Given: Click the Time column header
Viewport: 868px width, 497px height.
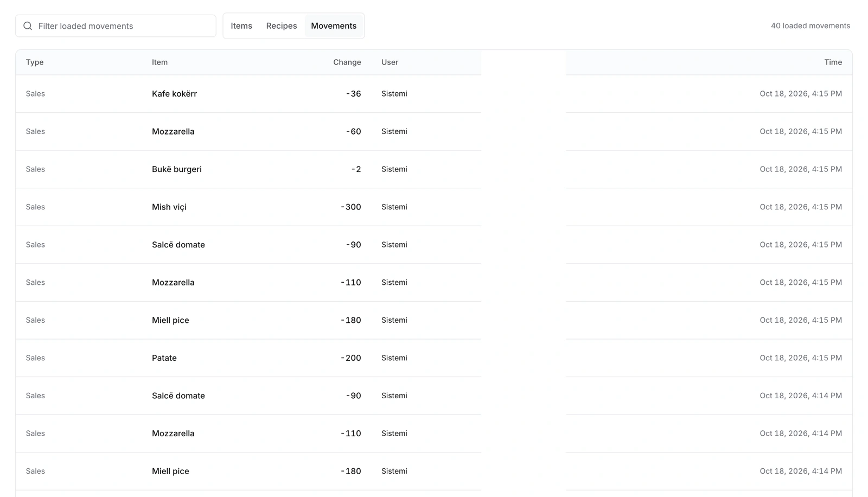Looking at the screenshot, I should click(833, 62).
